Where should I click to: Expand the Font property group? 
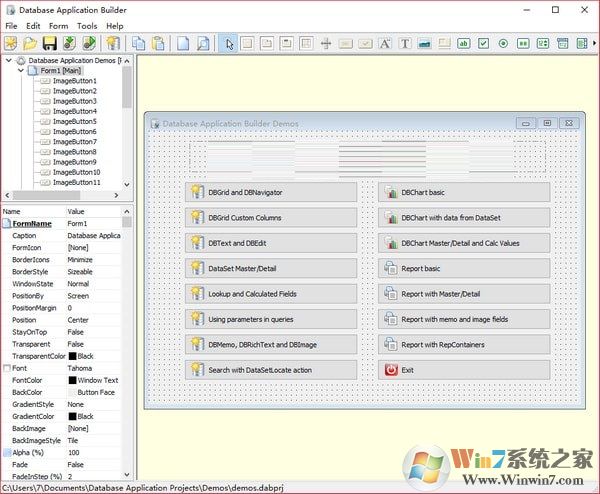tap(7, 368)
